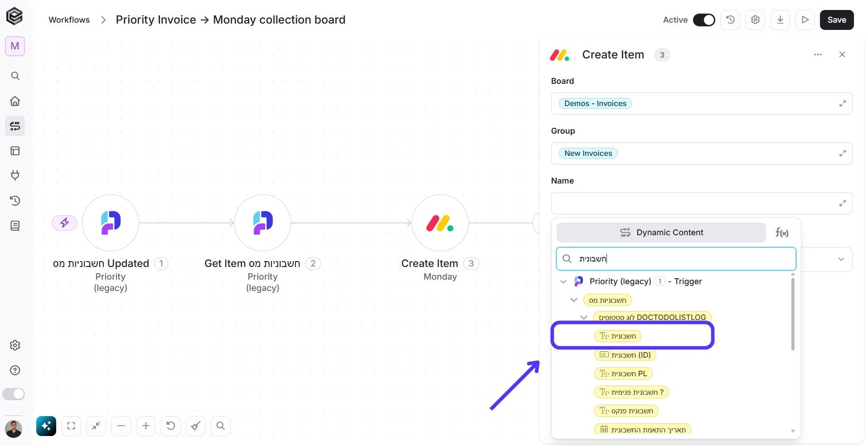Viewport: 868px width, 446px height.
Task: Select the חשבונית (ID) dynamic field
Action: tap(625, 355)
